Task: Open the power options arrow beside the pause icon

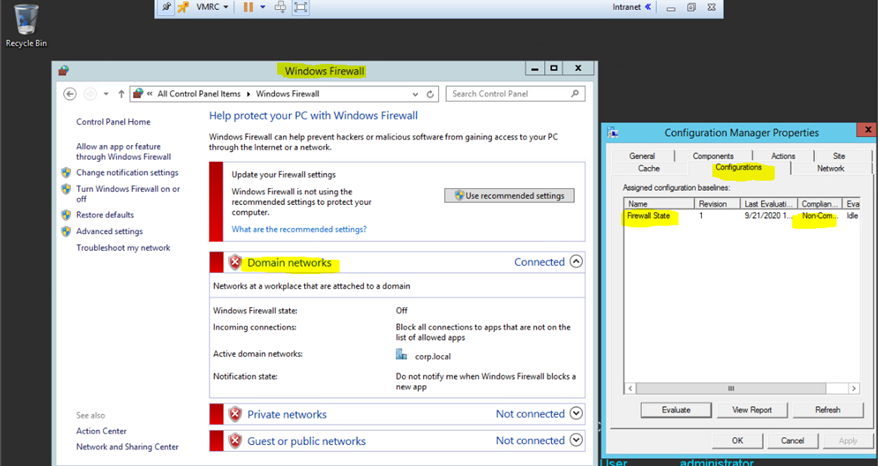Action: 263,7
